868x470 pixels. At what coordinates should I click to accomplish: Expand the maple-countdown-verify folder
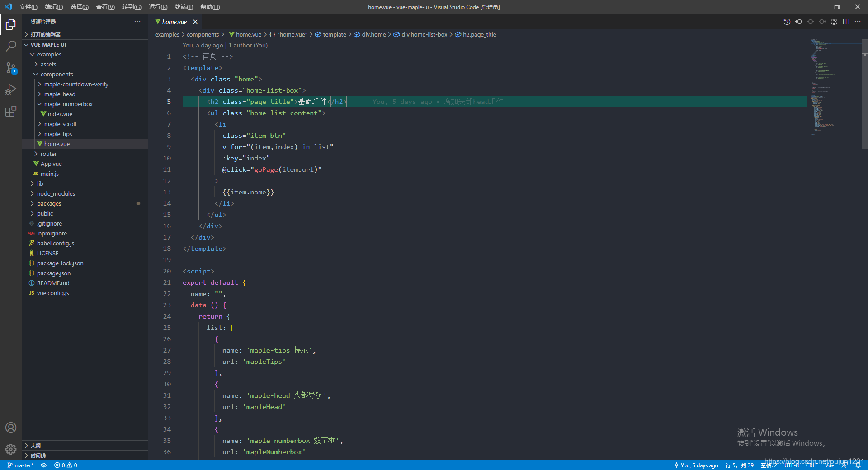tap(85, 84)
